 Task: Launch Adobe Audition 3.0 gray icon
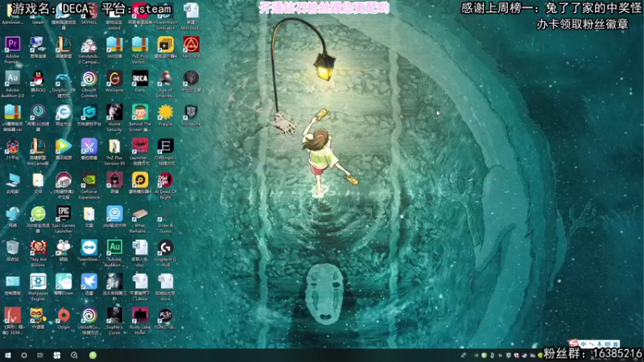click(x=12, y=84)
